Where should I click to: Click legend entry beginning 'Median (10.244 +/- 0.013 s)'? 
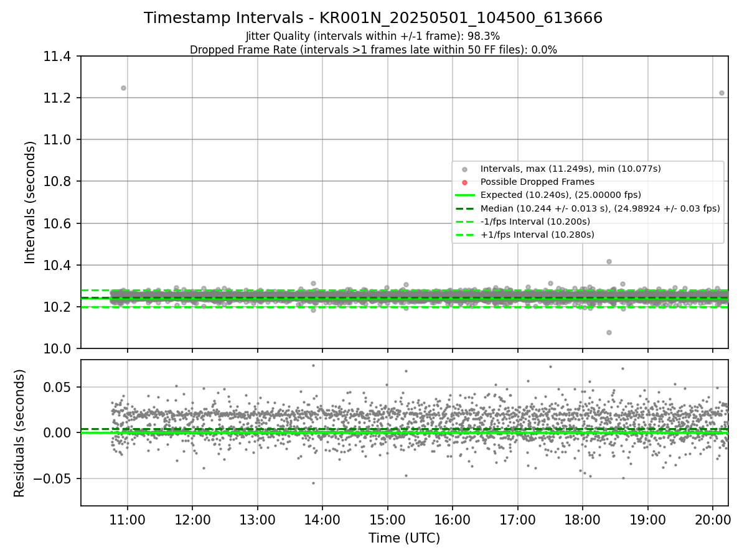600,208
